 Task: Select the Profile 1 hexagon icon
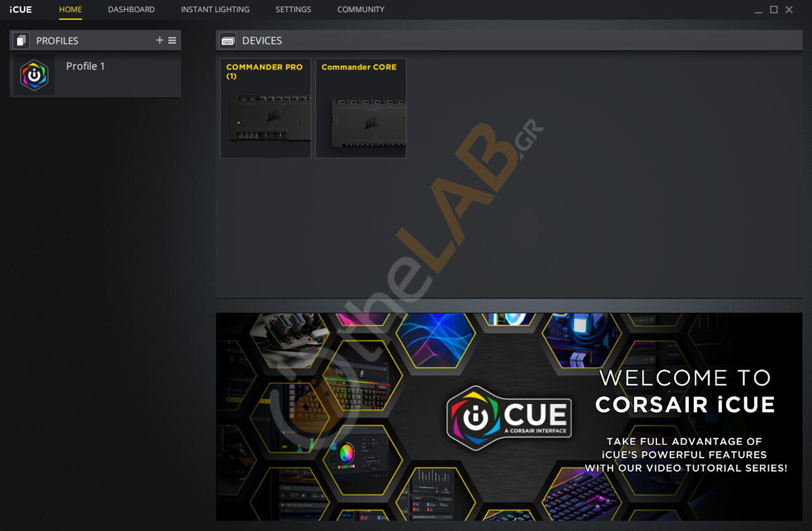click(x=34, y=75)
